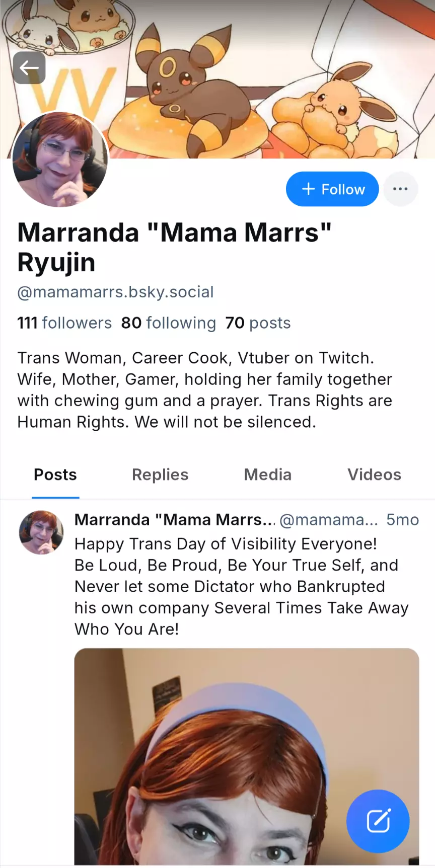435x868 pixels.
Task: Click the 70 posts count
Action: pos(258,323)
